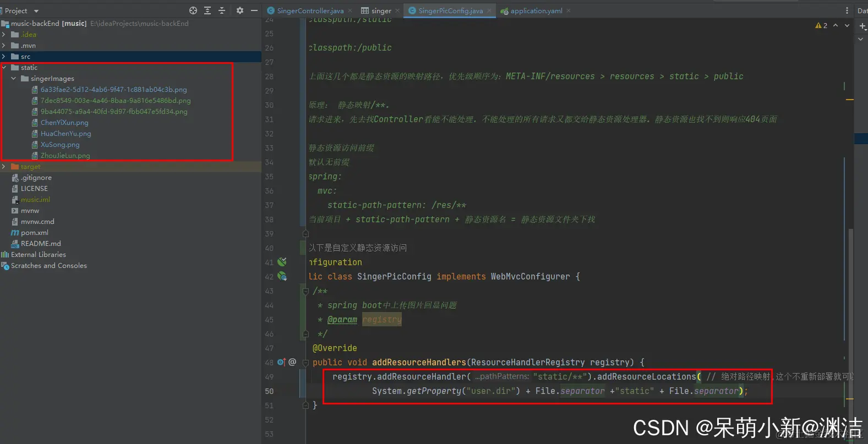
Task: Click WebMvcConfigurer interface name
Action: point(530,276)
